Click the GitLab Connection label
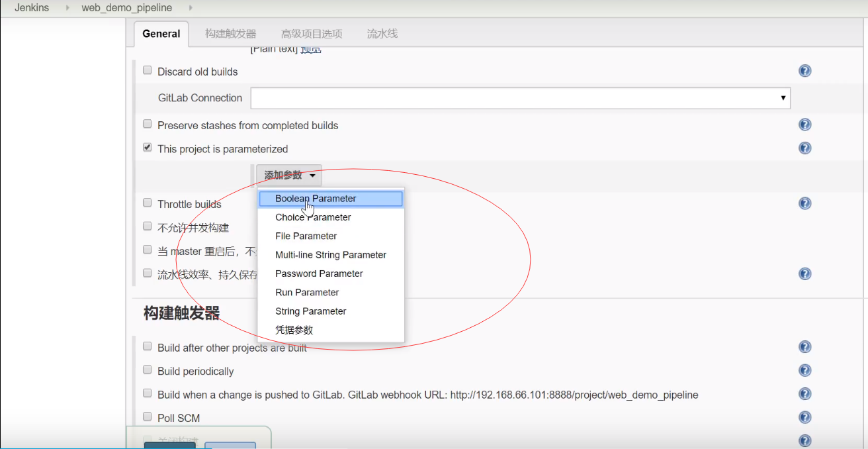 click(x=200, y=98)
